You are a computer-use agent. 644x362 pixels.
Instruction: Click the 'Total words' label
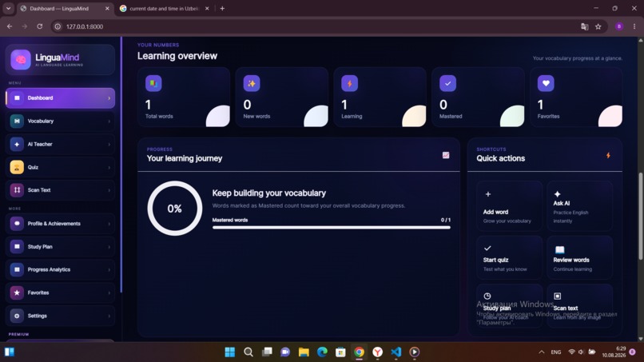click(x=159, y=117)
